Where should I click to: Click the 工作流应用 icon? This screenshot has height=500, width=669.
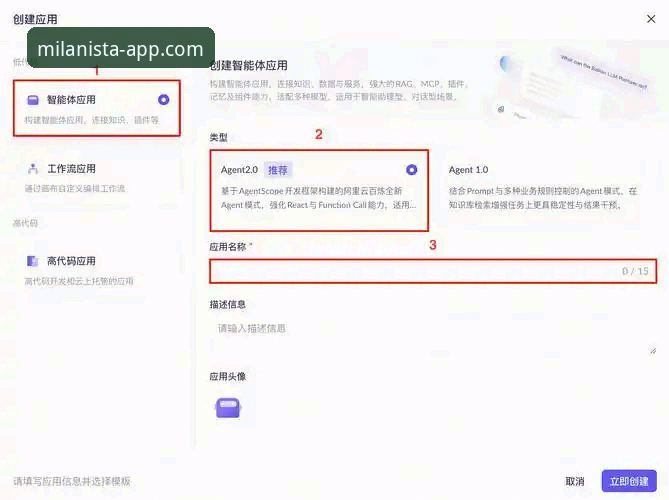coord(33,169)
